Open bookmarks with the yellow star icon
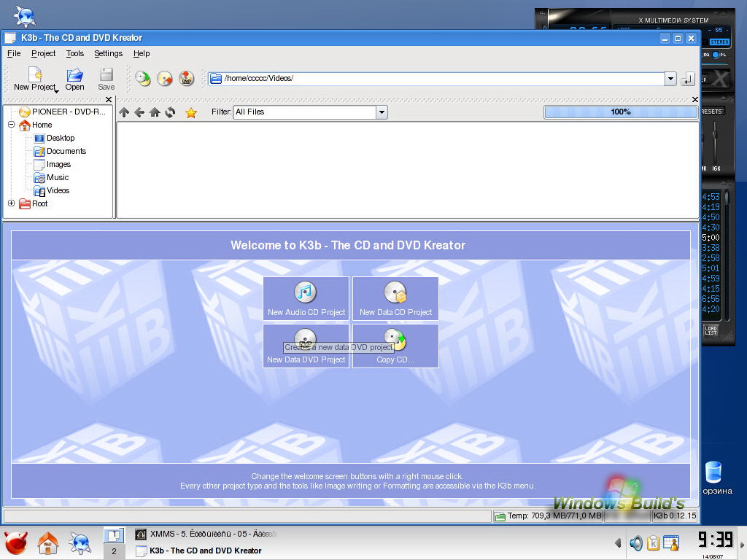Image resolution: width=747 pixels, height=560 pixels. tap(191, 112)
